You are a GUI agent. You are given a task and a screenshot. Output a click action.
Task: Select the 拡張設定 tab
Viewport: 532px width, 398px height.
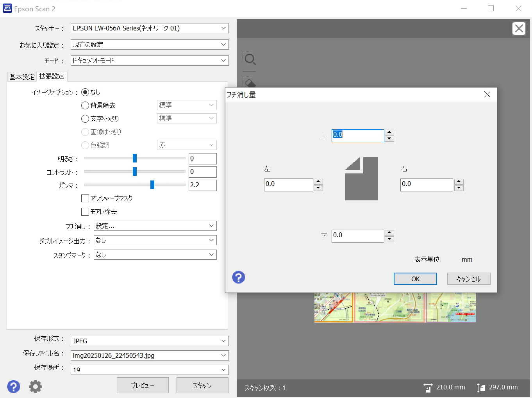click(x=52, y=76)
